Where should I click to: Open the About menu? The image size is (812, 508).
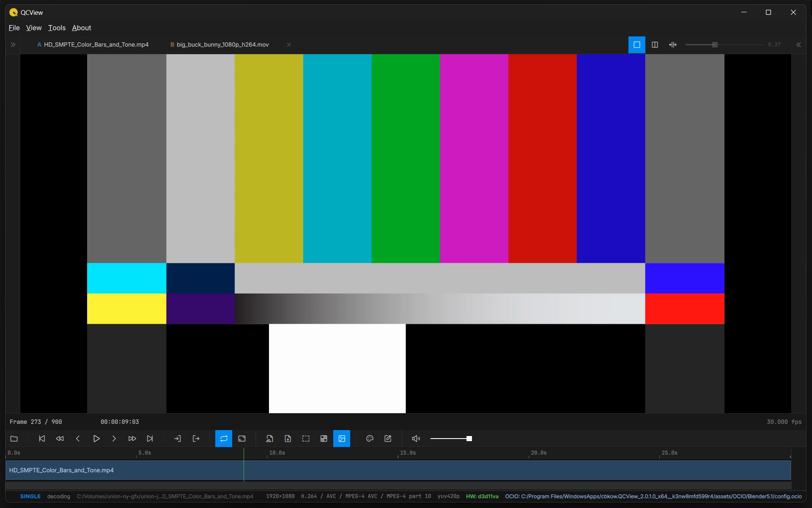coord(82,28)
